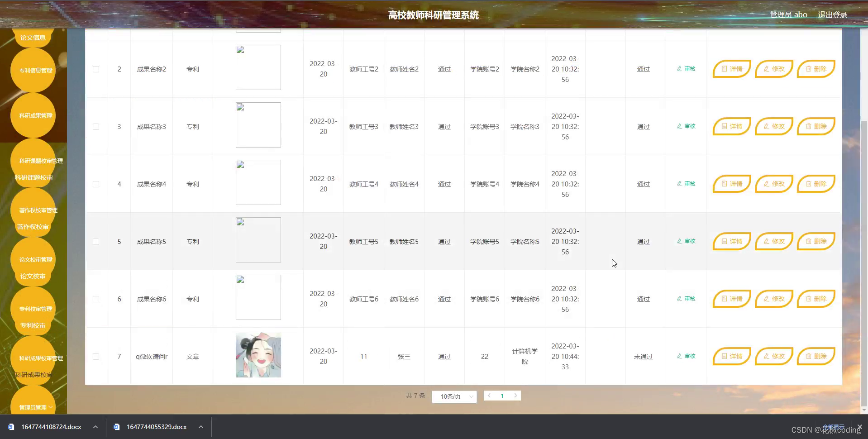868x439 pixels.
Task: Open 科研成果管理 from the sidebar
Action: [33, 115]
